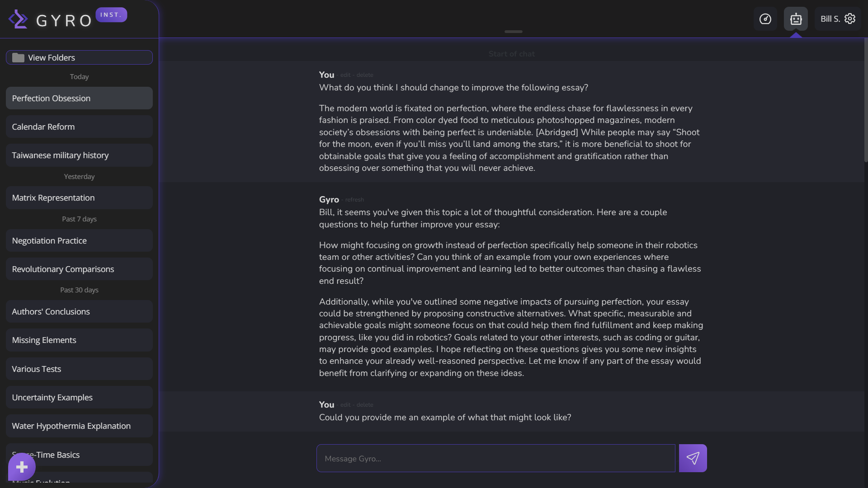
Task: Open the Calendar Reform chat
Action: coord(79,127)
